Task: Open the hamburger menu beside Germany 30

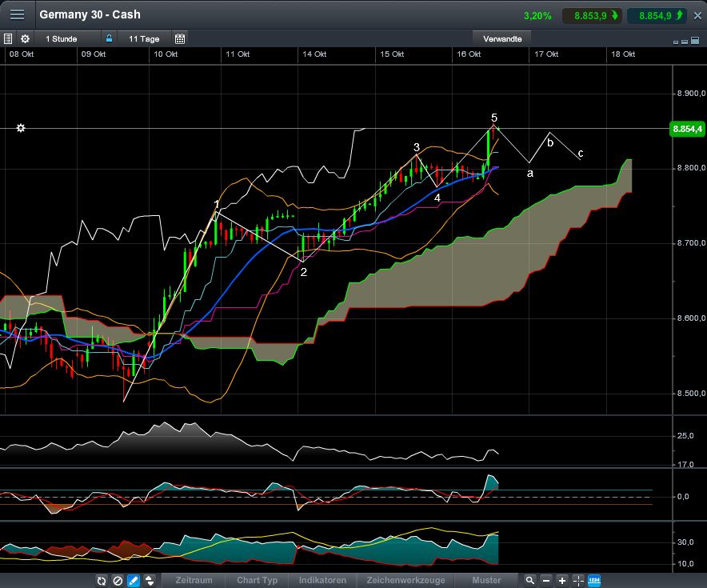Action: pos(17,15)
